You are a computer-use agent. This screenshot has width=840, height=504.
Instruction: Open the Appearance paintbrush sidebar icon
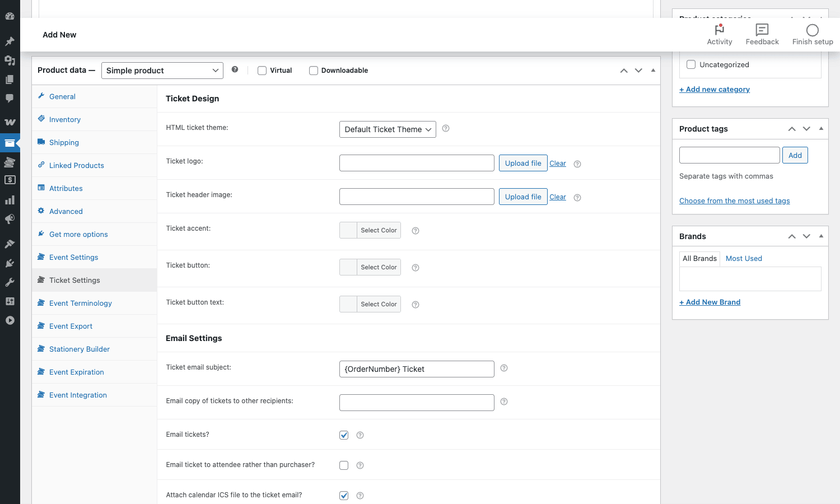click(x=10, y=244)
